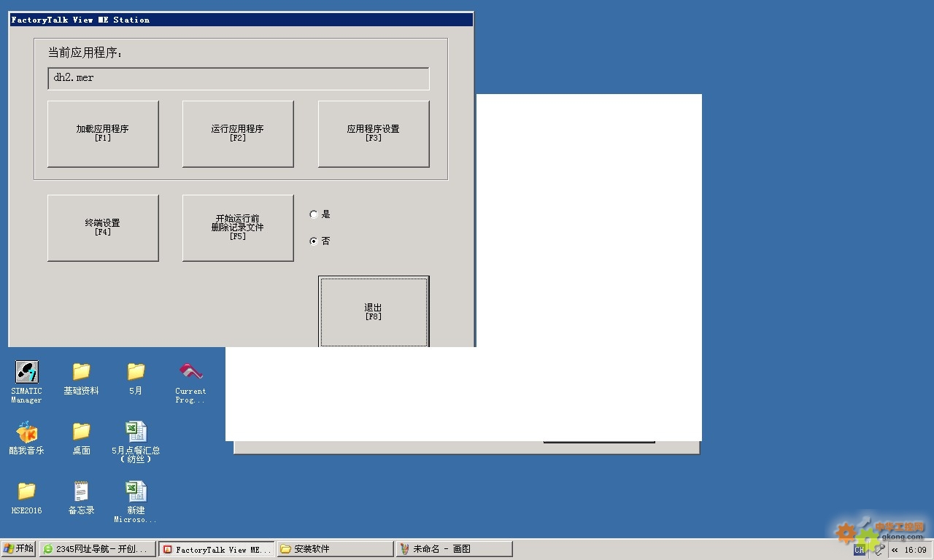934x560 pixels.
Task: Switch to 未命名 - 画图 taskbar window
Action: (x=454, y=549)
